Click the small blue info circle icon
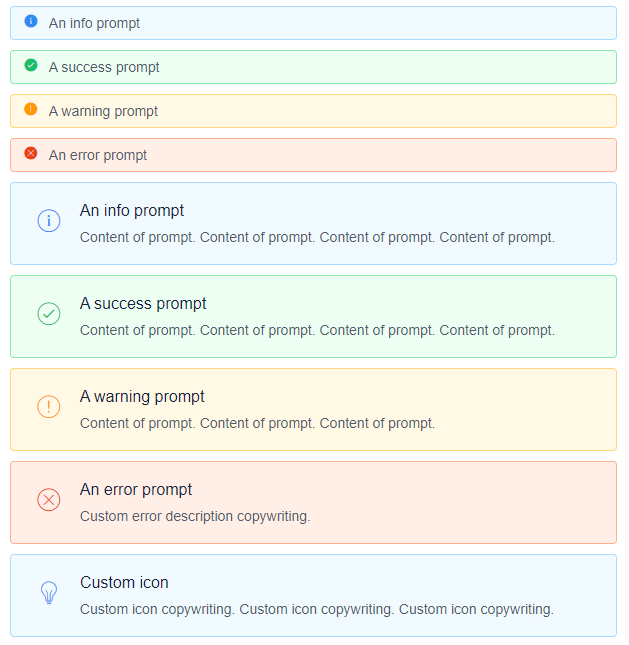The image size is (629, 645). point(31,21)
